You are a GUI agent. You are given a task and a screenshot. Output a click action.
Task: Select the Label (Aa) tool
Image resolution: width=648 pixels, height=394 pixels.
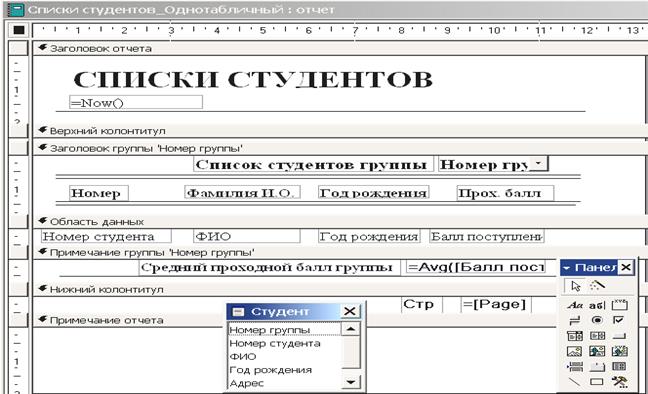click(575, 305)
